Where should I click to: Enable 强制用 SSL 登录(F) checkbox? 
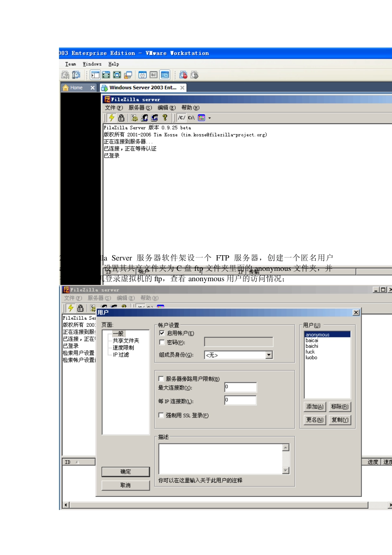161,415
